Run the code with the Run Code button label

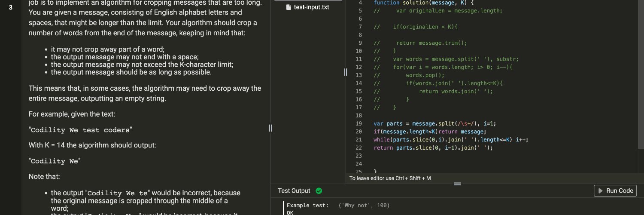coord(620,191)
